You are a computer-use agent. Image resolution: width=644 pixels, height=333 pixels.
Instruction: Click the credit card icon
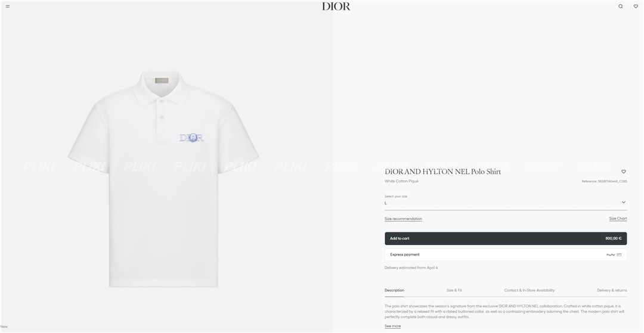[619, 255]
